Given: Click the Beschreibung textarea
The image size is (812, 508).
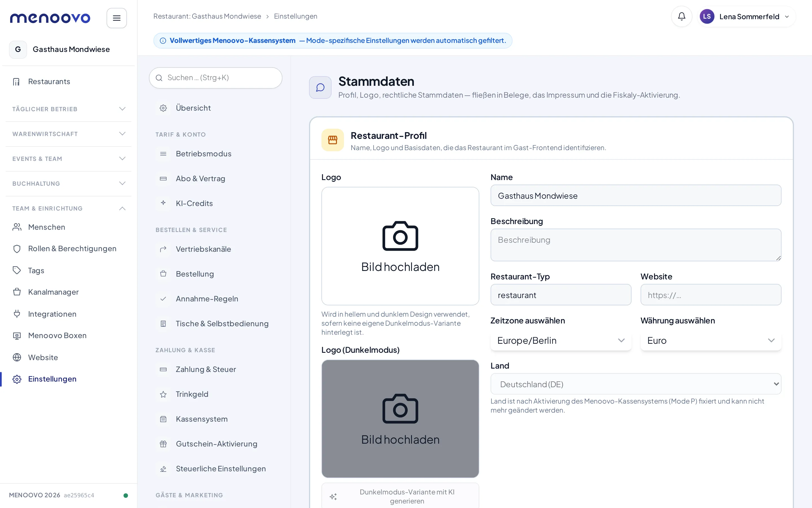Looking at the screenshot, I should point(636,245).
